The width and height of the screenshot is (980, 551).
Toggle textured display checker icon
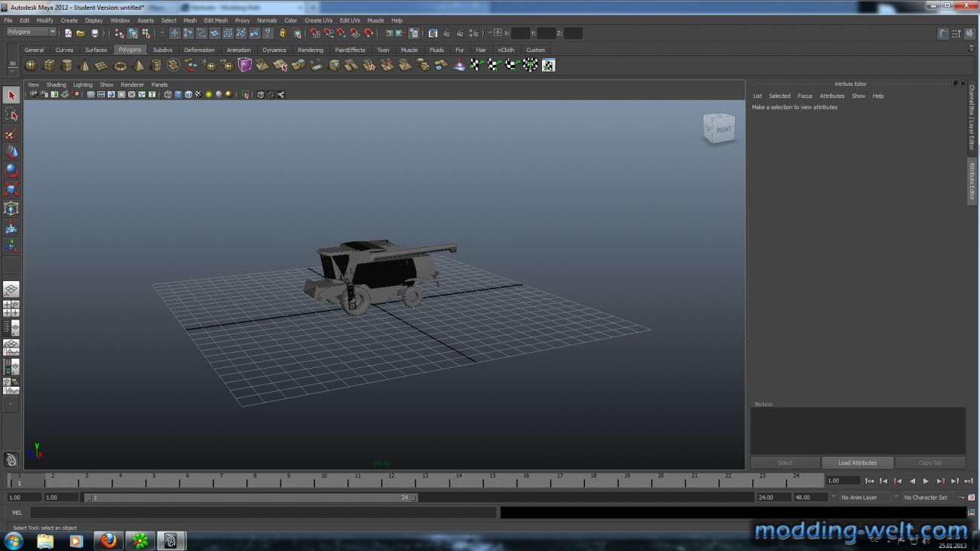(198, 95)
